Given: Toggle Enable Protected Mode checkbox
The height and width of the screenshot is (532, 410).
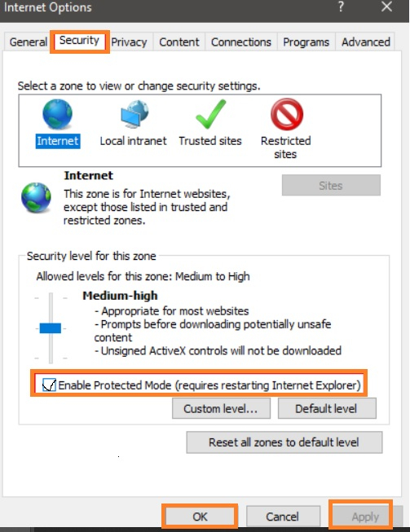Looking at the screenshot, I should (x=49, y=385).
